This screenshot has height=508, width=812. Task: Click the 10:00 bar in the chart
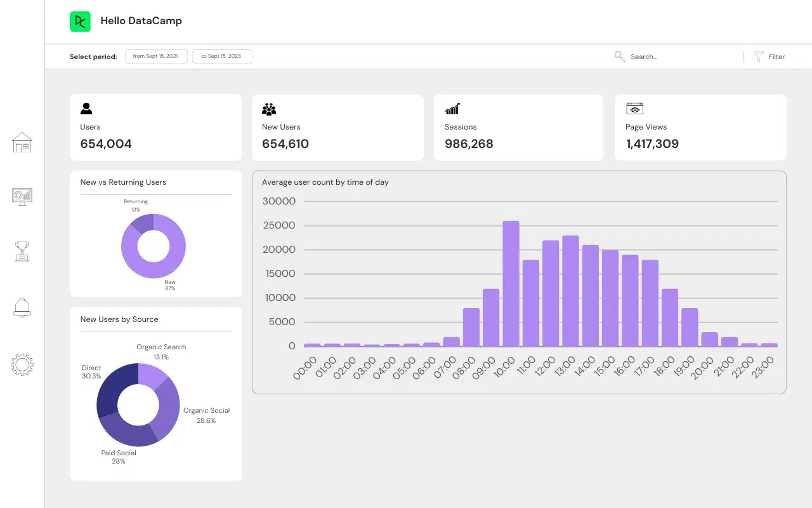(511, 284)
